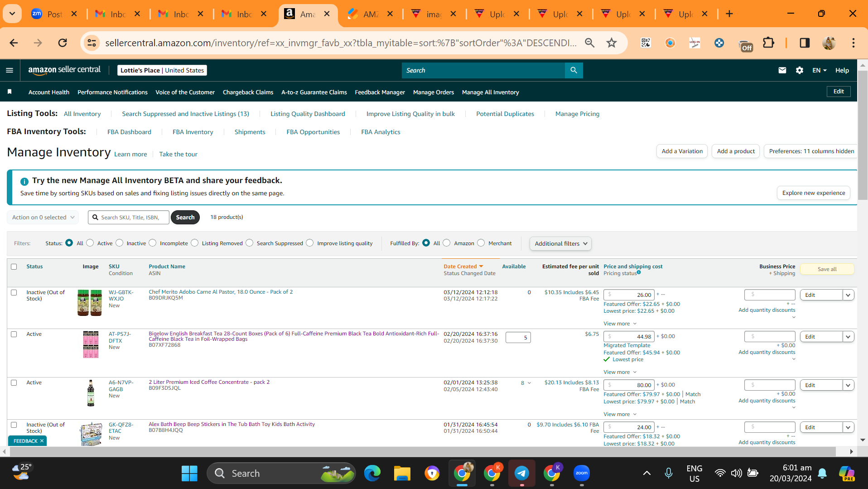Click the browser back arrow
The height and width of the screenshot is (489, 868).
tap(14, 43)
